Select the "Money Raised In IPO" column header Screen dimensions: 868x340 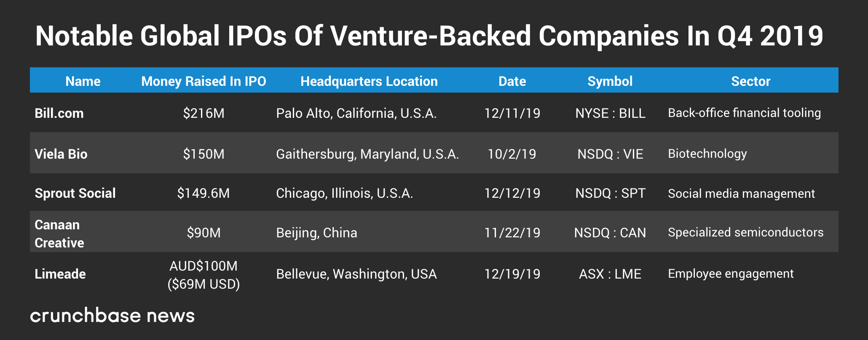point(204,81)
